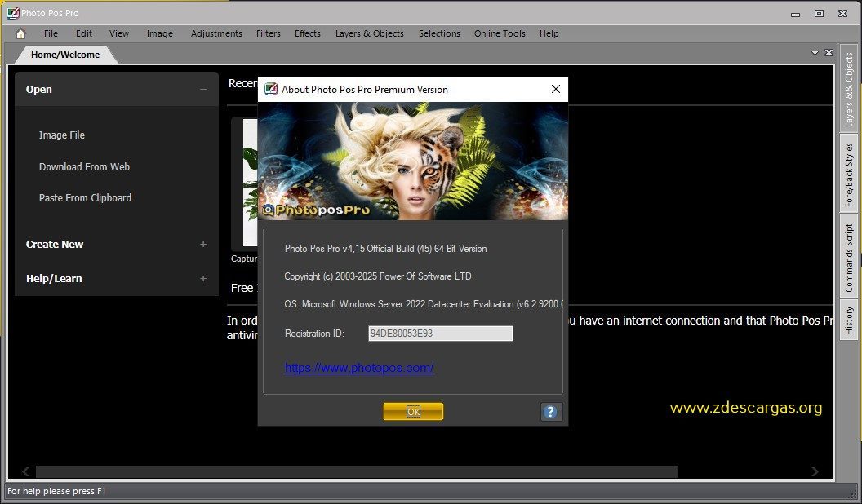
Task: Maximize the Photo Pos Pro window
Action: tap(819, 13)
